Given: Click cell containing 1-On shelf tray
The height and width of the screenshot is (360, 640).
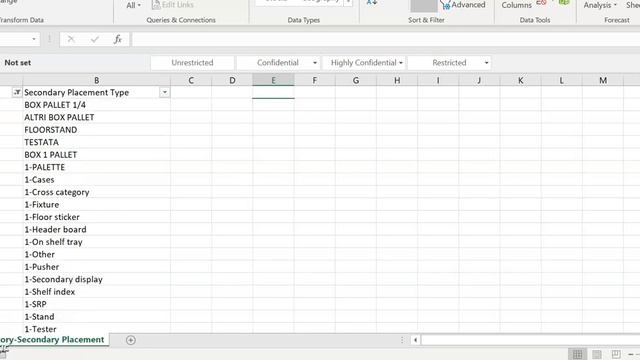Looking at the screenshot, I should click(x=96, y=242).
